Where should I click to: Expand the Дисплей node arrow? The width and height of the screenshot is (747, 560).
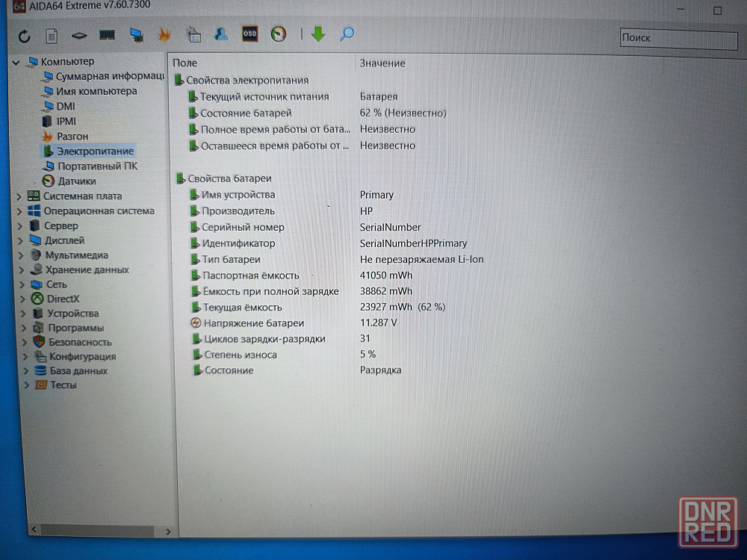point(20,241)
